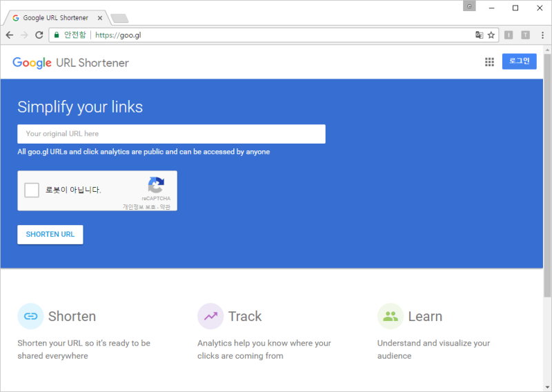Click the profile icon in title bar
Screen dimensions: 552x392
469,6
